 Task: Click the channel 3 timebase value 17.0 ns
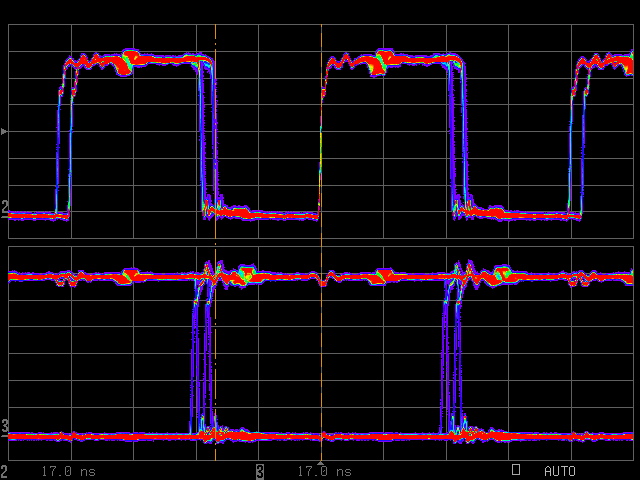pos(324,472)
